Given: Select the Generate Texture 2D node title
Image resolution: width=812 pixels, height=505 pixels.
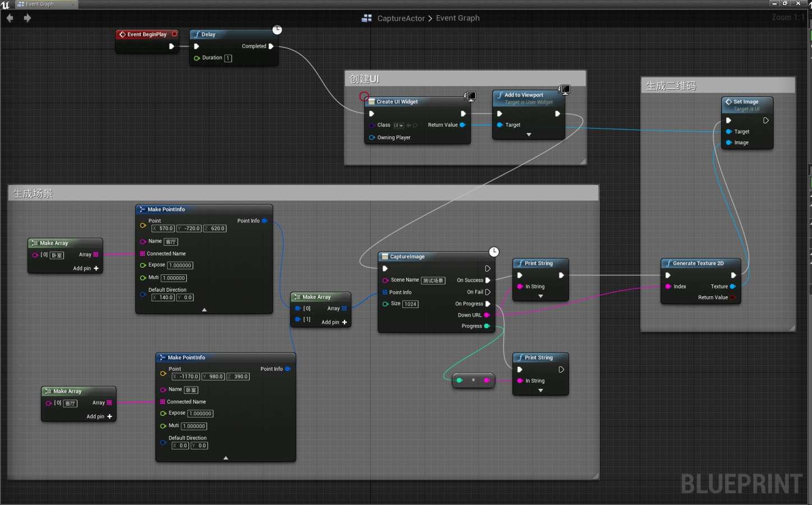Looking at the screenshot, I should coord(698,263).
